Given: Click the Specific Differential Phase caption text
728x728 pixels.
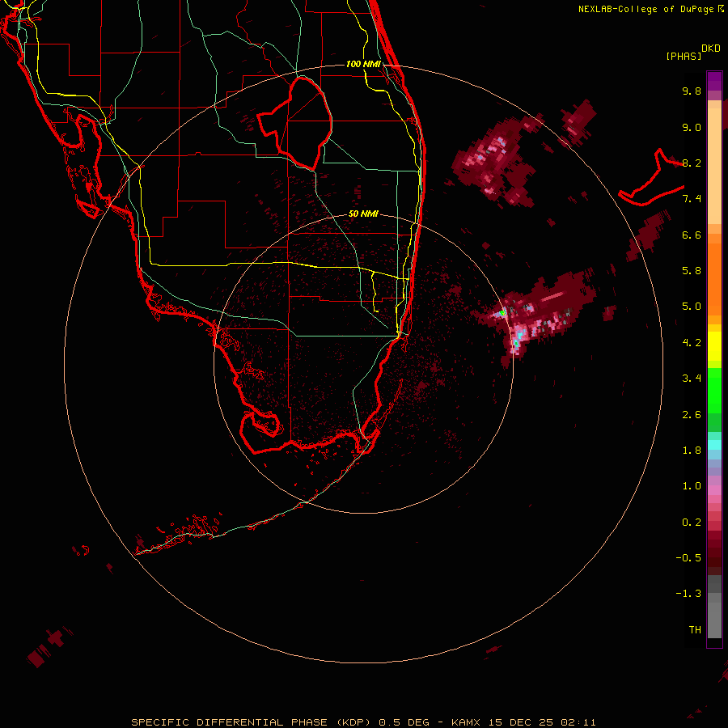Looking at the screenshot, I should click(363, 722).
